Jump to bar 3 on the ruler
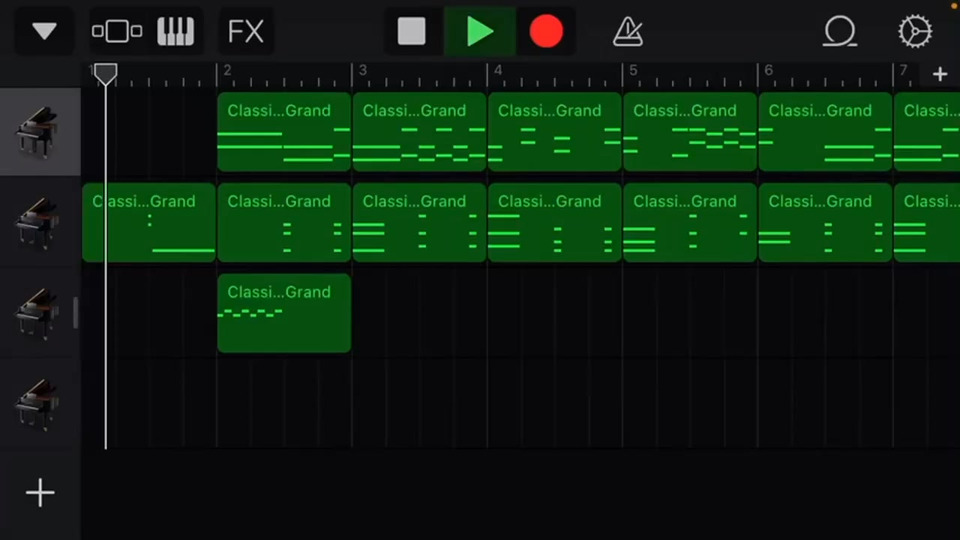This screenshot has height=540, width=960. point(362,70)
